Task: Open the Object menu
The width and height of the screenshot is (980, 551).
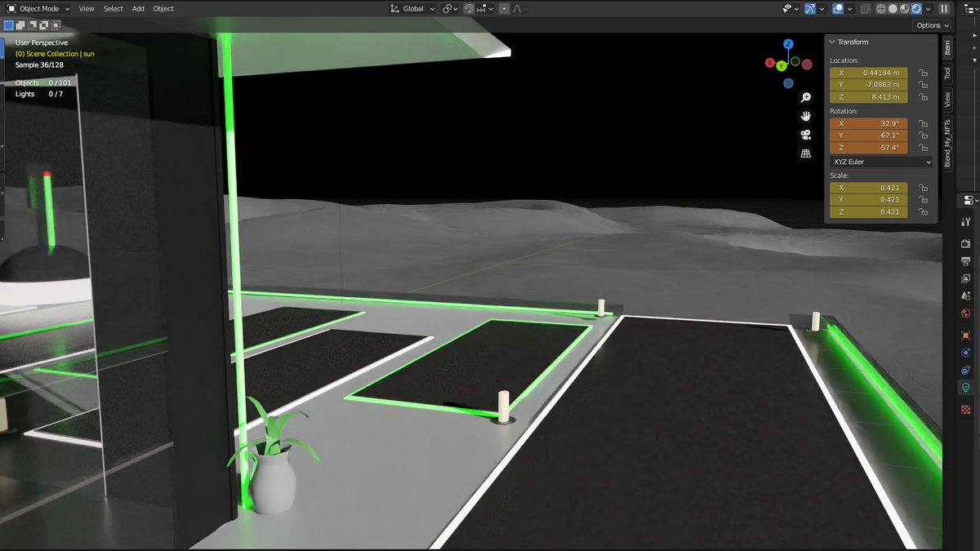Action: [x=163, y=9]
